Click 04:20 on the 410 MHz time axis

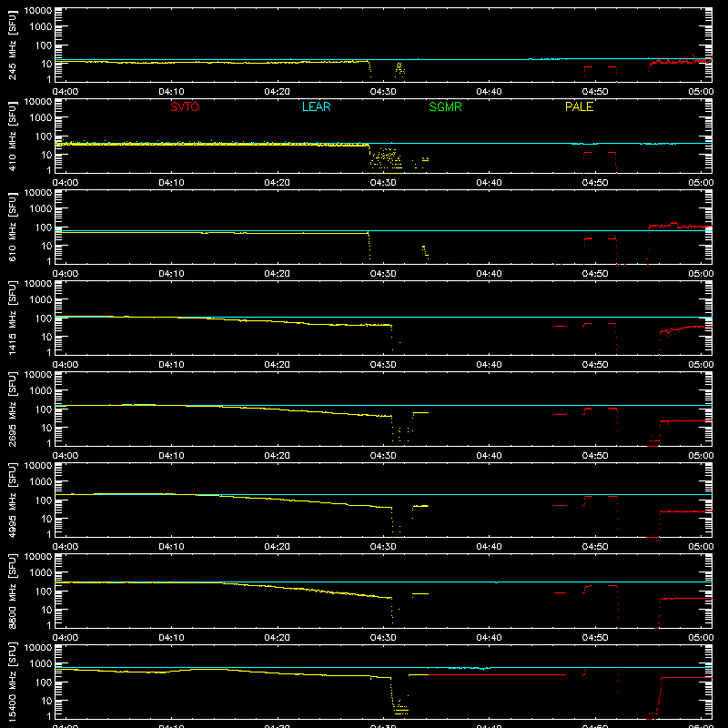[278, 183]
